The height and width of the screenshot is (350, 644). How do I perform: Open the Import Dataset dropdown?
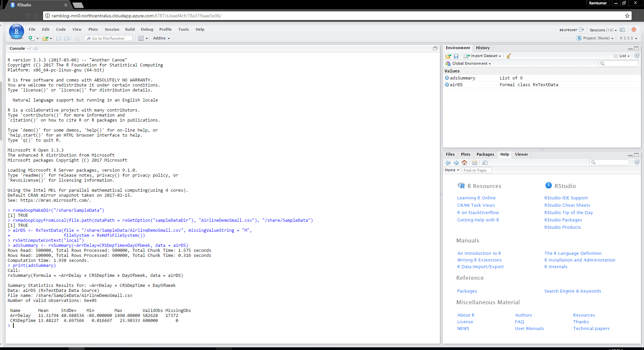click(482, 56)
